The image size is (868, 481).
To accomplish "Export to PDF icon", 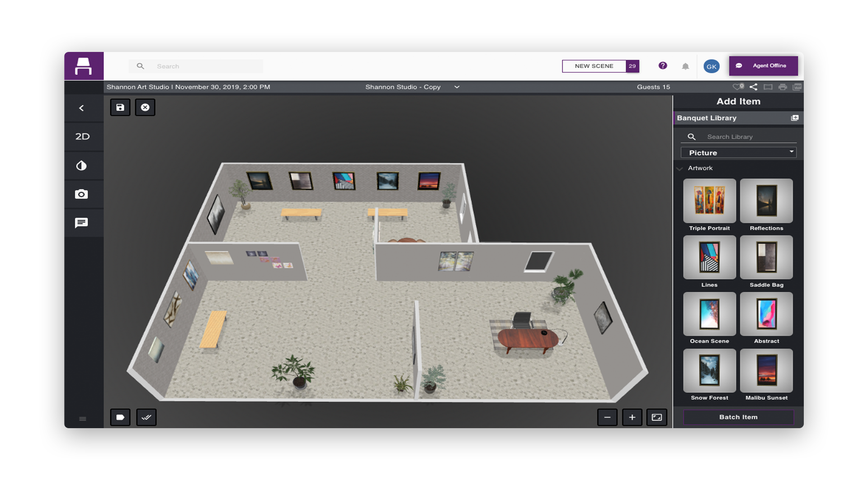I will point(797,87).
